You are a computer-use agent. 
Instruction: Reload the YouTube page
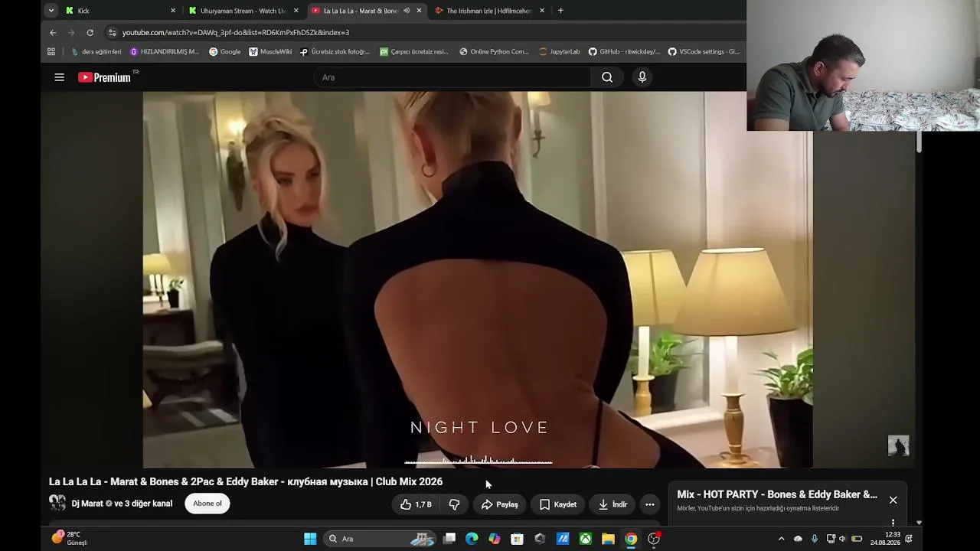tap(90, 32)
